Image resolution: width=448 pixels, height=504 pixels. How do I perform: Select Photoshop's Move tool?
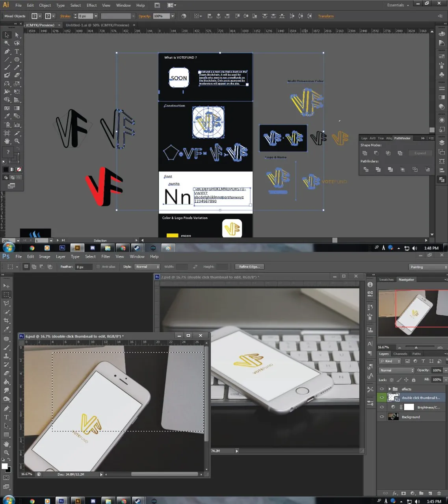click(7, 286)
